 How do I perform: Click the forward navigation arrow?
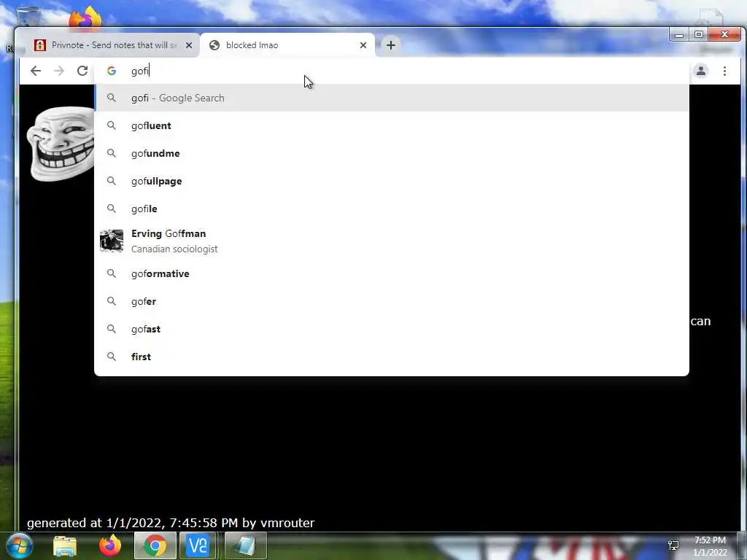tap(58, 71)
